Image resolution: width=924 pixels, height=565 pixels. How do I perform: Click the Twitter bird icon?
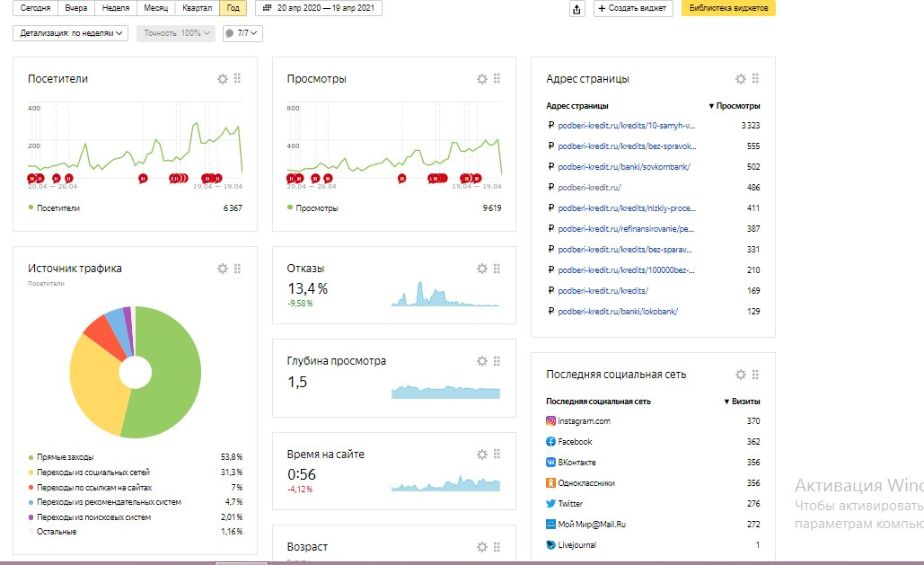550,504
